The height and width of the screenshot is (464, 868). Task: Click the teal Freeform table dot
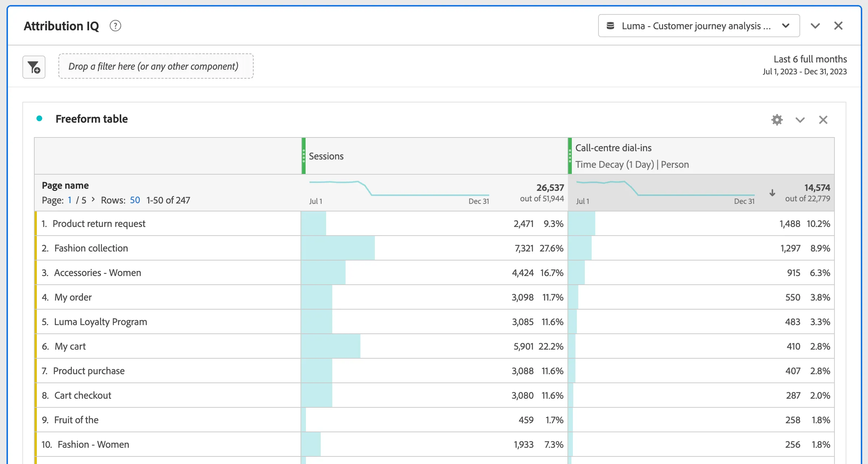(39, 118)
